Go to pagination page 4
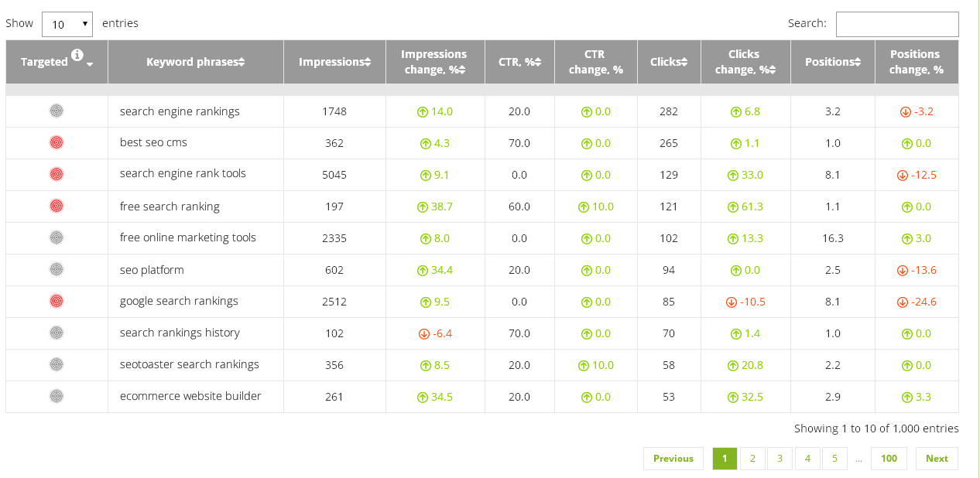Screen dimensions: 980x478 point(807,459)
